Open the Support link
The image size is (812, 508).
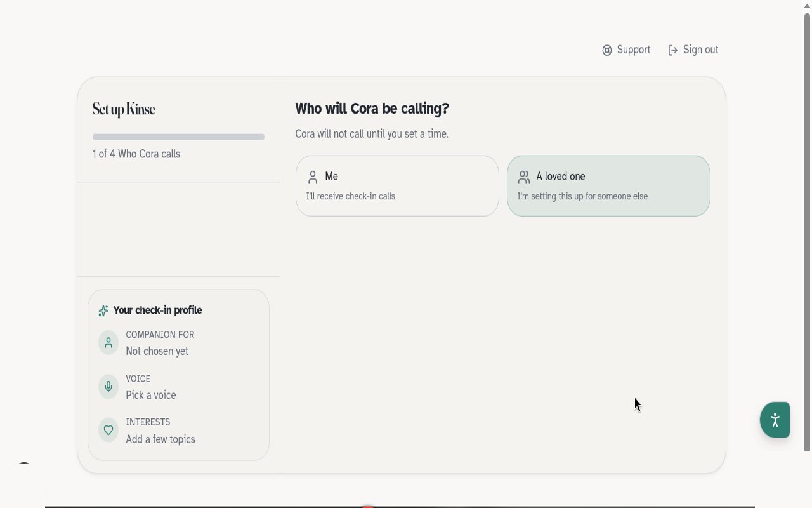pos(626,50)
